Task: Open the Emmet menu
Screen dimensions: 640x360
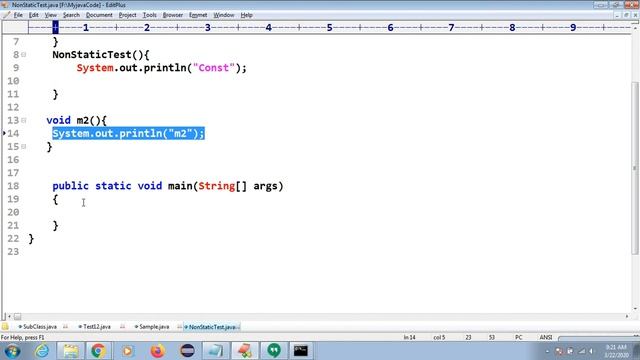Action: (x=198, y=15)
